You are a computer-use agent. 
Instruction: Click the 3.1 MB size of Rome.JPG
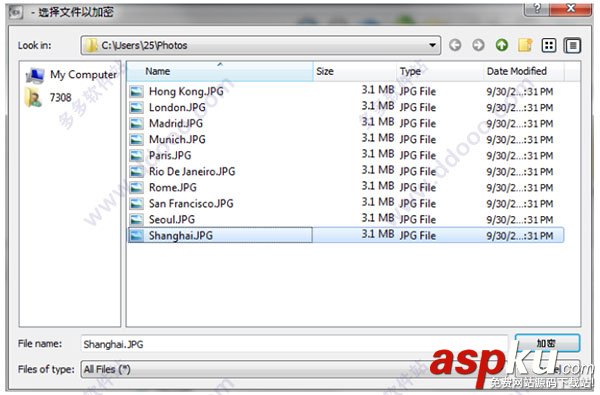[x=378, y=186]
